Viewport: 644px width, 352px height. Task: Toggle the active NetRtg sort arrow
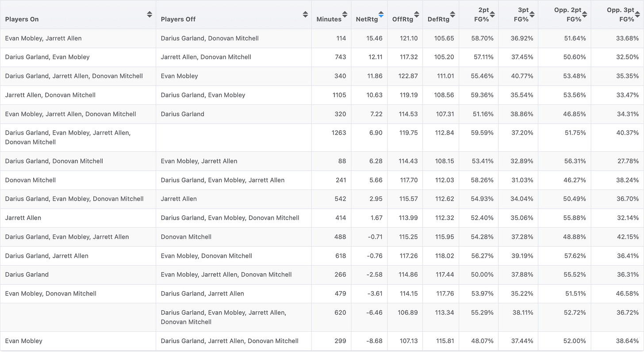pyautogui.click(x=381, y=15)
